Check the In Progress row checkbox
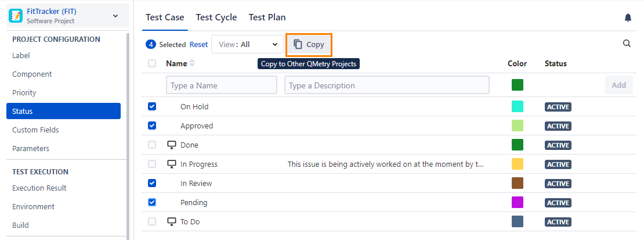Screen dimensions: 644x240 pos(152,164)
